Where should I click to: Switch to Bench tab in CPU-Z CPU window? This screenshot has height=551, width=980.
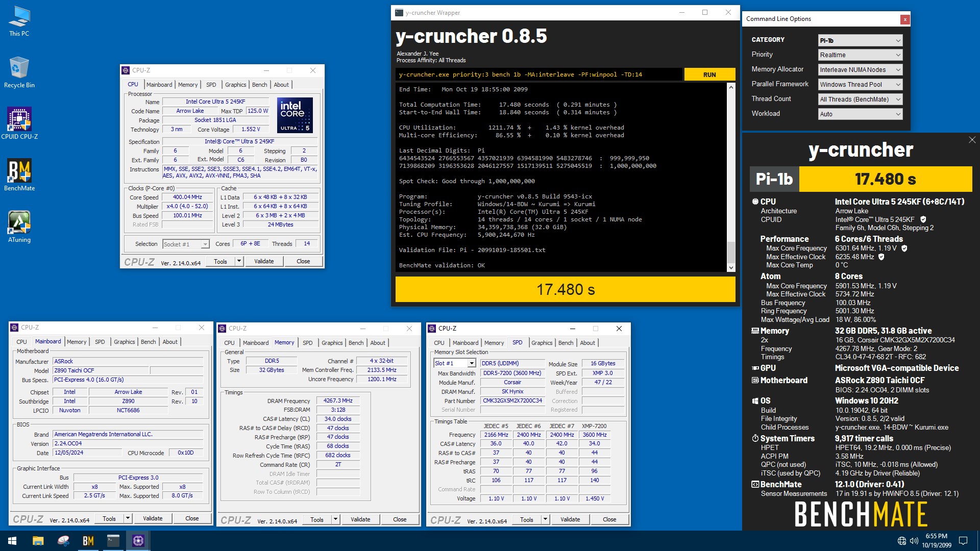click(259, 85)
